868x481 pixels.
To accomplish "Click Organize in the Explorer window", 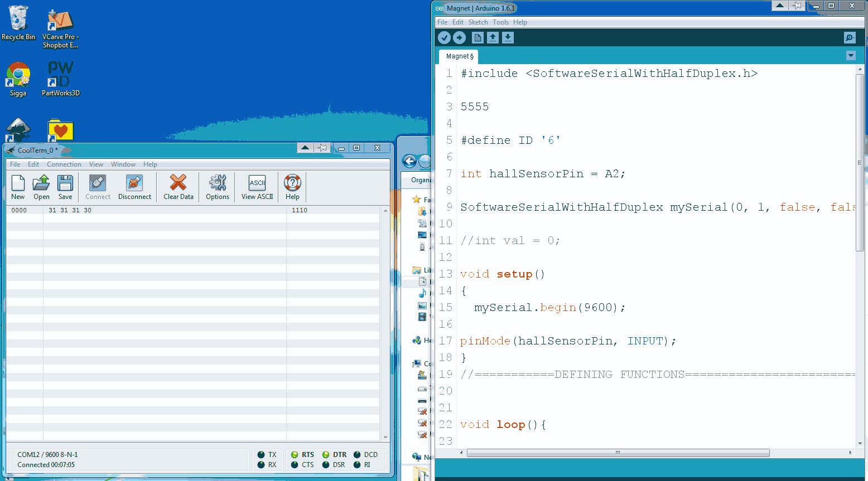I will point(421,180).
